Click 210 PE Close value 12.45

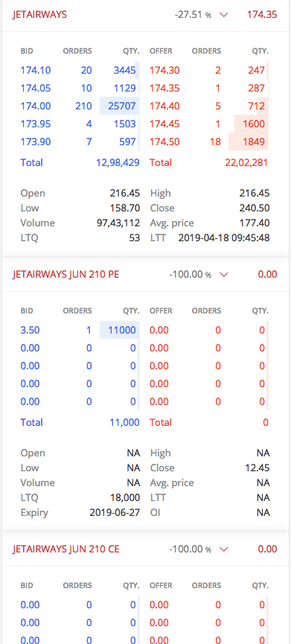pos(258,468)
